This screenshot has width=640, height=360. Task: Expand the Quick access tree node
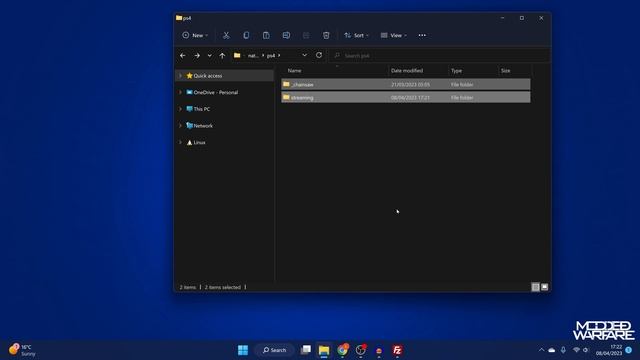tap(180, 76)
